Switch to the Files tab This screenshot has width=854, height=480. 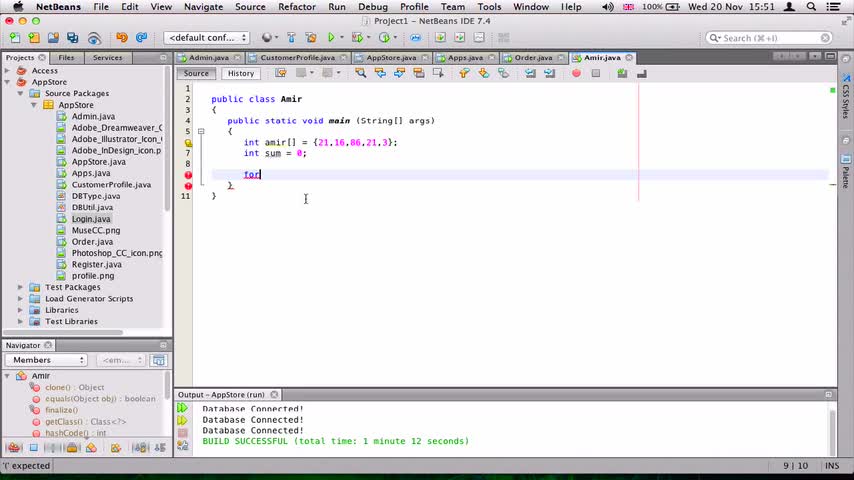click(66, 57)
